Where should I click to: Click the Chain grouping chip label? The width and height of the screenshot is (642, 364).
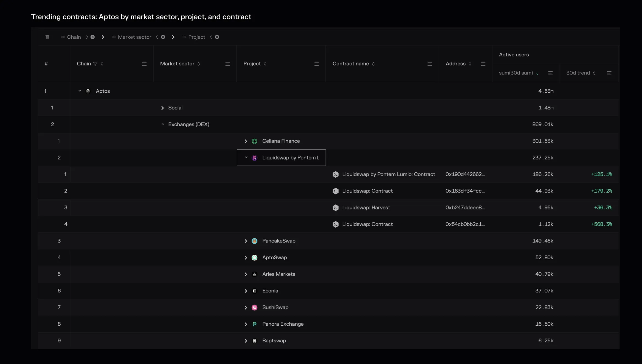[x=74, y=37]
